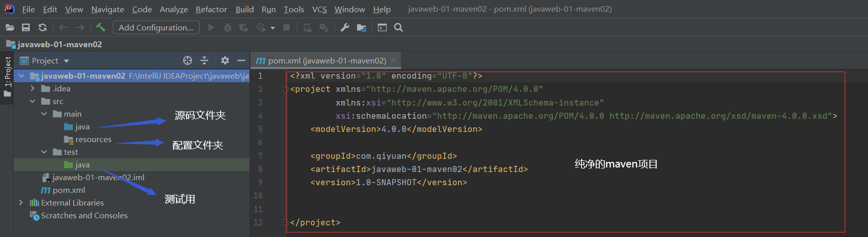Hide the Project panel with minus icon

(241, 60)
